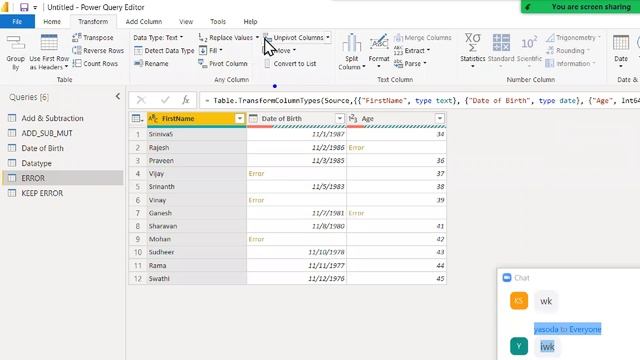640x360 pixels.
Task: Open the Information dropdown
Action: pos(570,64)
